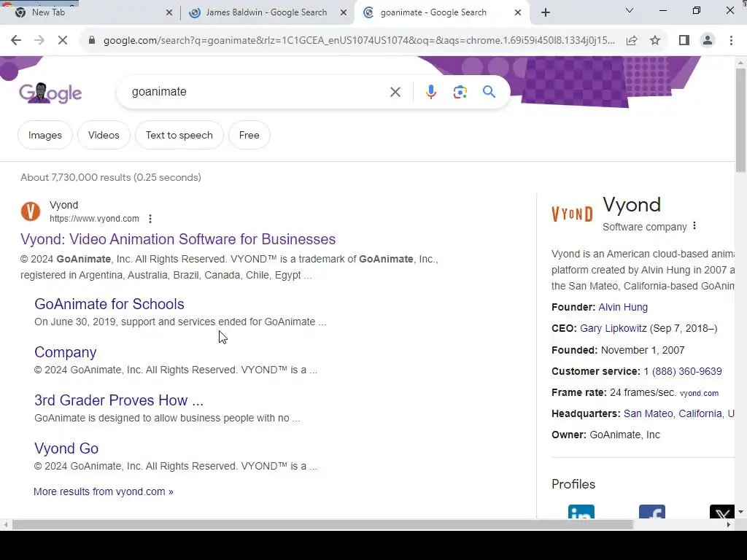Bookmark this tab with star icon
Screen dimensions: 747x560
coord(655,41)
